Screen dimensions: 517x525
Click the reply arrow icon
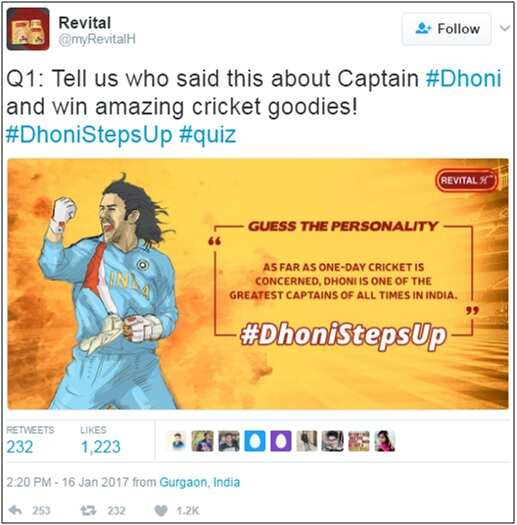[x=15, y=510]
